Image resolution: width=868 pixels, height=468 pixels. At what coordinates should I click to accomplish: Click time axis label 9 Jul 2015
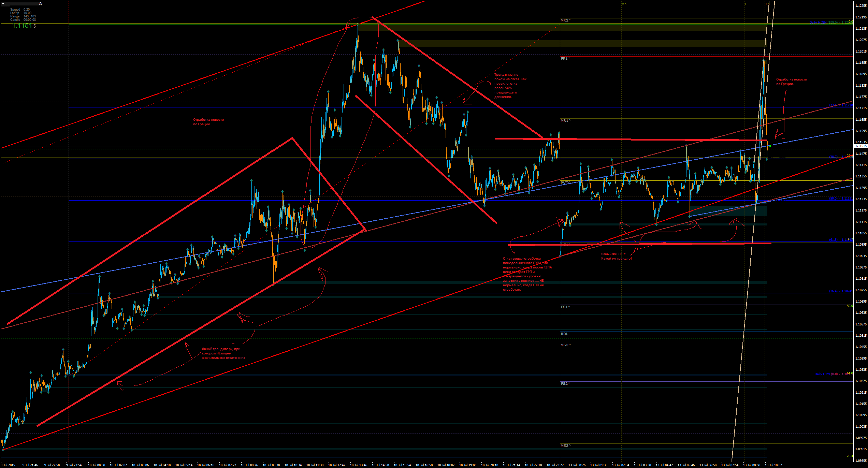pyautogui.click(x=8, y=465)
